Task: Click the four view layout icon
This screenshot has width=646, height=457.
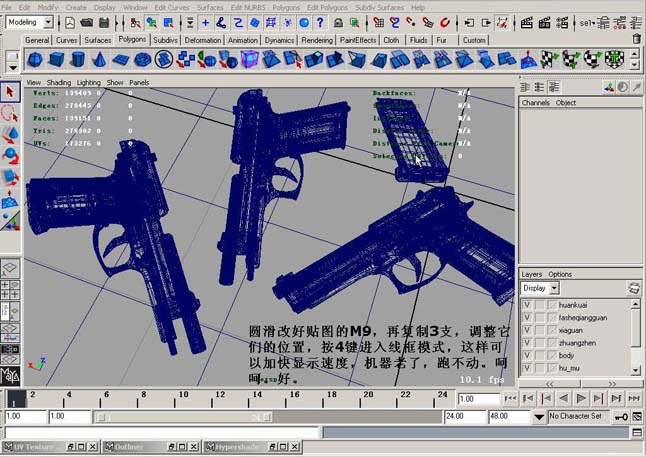Action: click(x=10, y=289)
